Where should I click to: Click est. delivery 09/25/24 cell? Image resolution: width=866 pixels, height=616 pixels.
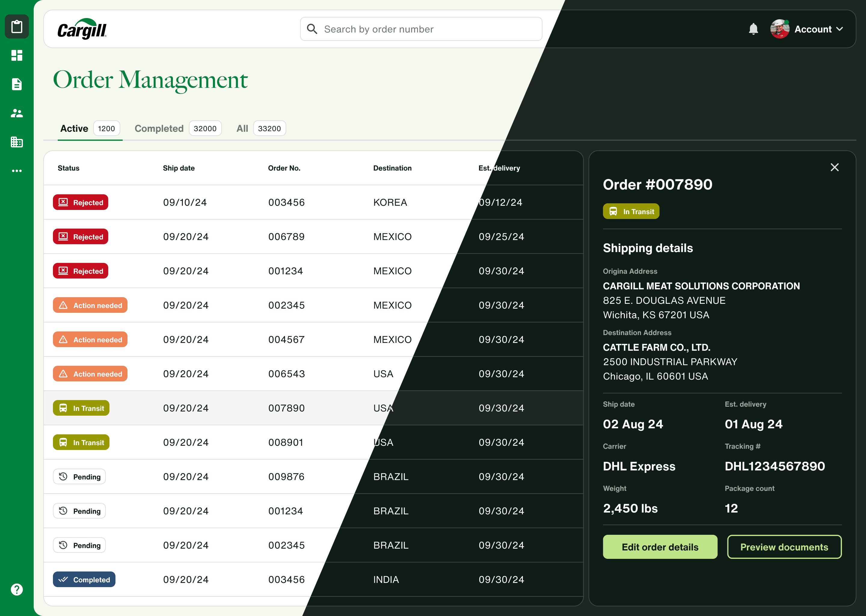(x=501, y=237)
